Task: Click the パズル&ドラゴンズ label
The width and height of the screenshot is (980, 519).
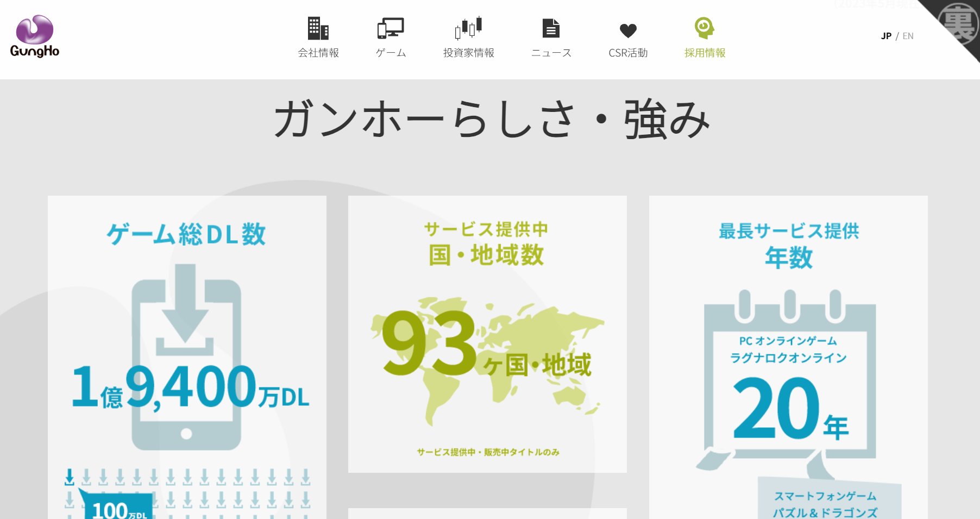Action: 825,512
